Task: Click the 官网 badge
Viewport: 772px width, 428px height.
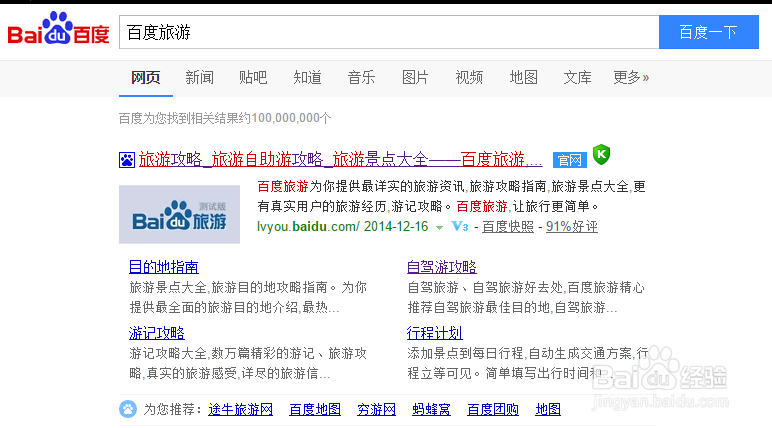Action: [570, 160]
